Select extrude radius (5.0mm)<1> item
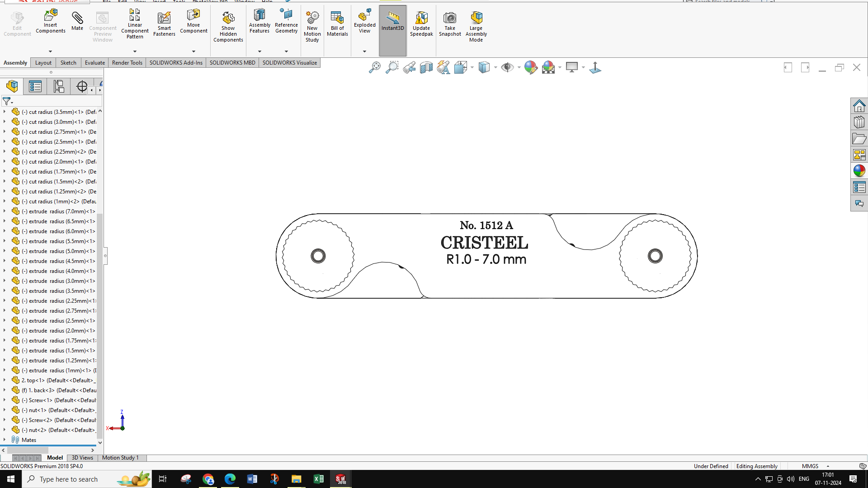 click(53, 251)
